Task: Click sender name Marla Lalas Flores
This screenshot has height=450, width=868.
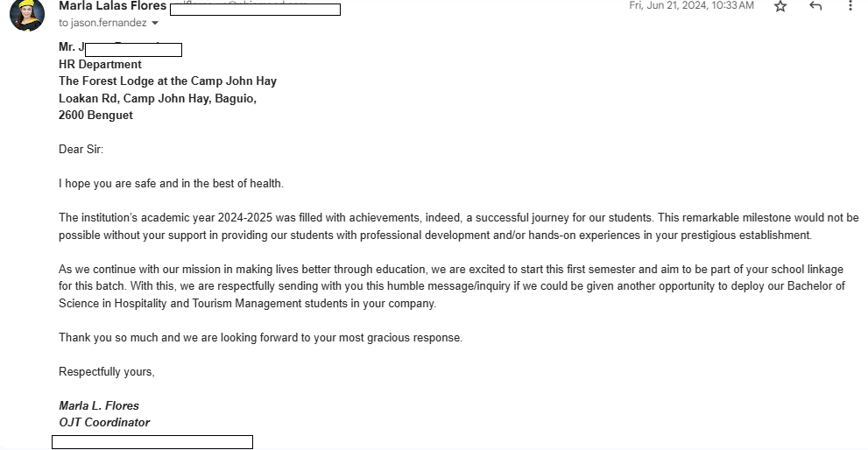Action: click(112, 6)
